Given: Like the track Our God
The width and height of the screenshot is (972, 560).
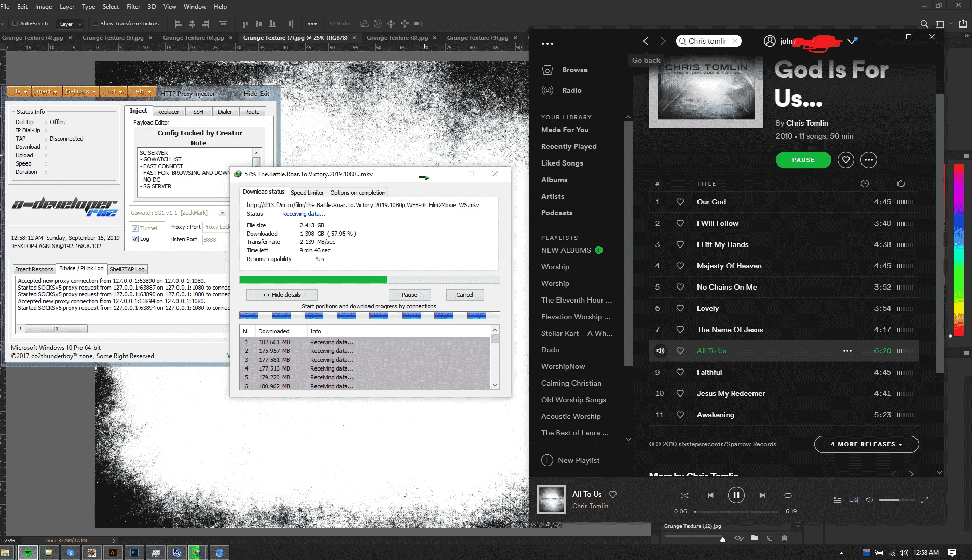Looking at the screenshot, I should [x=680, y=202].
